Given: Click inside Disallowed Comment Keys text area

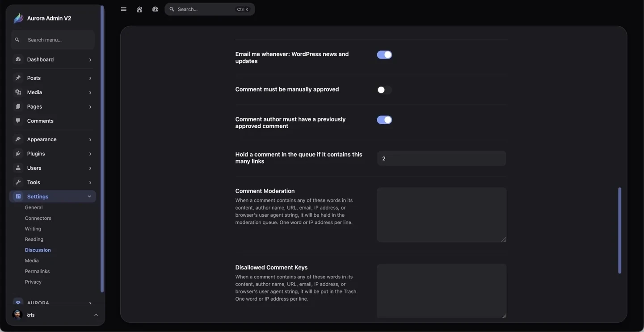Looking at the screenshot, I should [442, 291].
